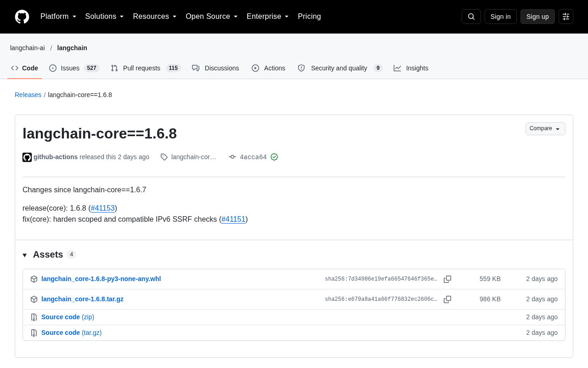Download Source code (zip)
The height and width of the screenshot is (368, 588).
tap(68, 317)
